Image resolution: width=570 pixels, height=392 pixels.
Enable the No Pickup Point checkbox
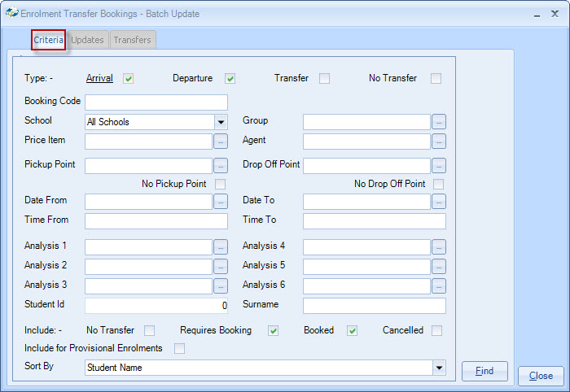pos(220,185)
